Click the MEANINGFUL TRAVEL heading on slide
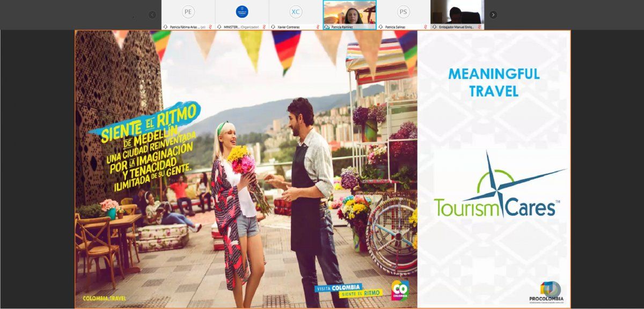644x309 pixels. click(494, 83)
